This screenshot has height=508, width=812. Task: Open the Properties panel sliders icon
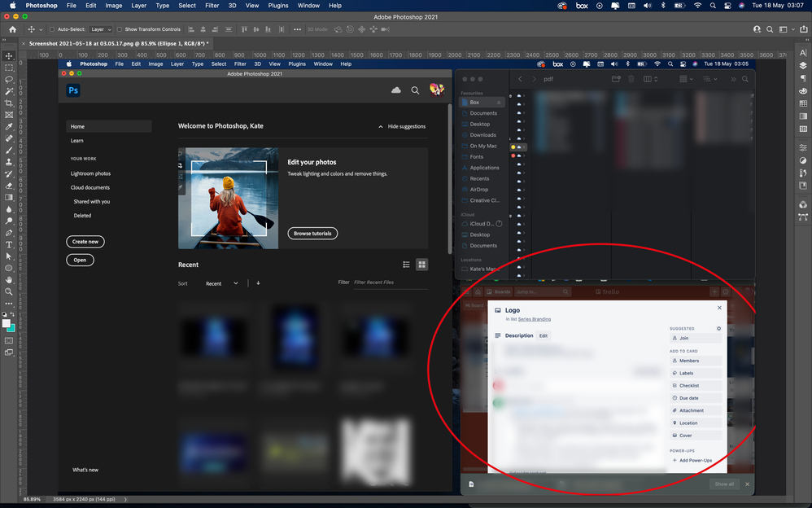[803, 147]
